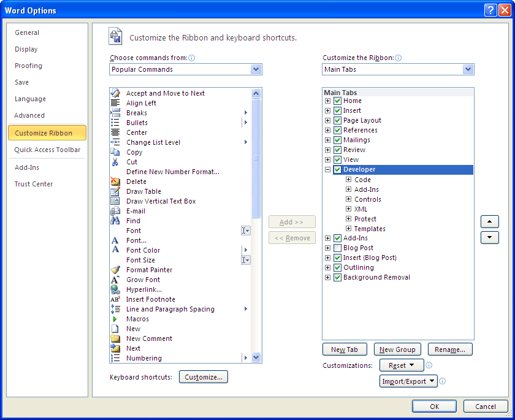Expand the Templates group node
515x420 pixels.
348,228
